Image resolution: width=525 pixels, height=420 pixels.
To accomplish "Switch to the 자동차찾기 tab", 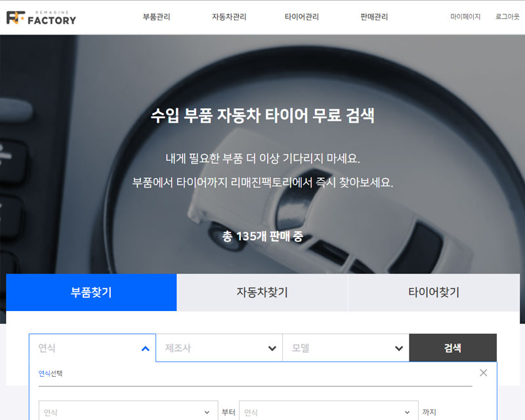I will (x=262, y=293).
